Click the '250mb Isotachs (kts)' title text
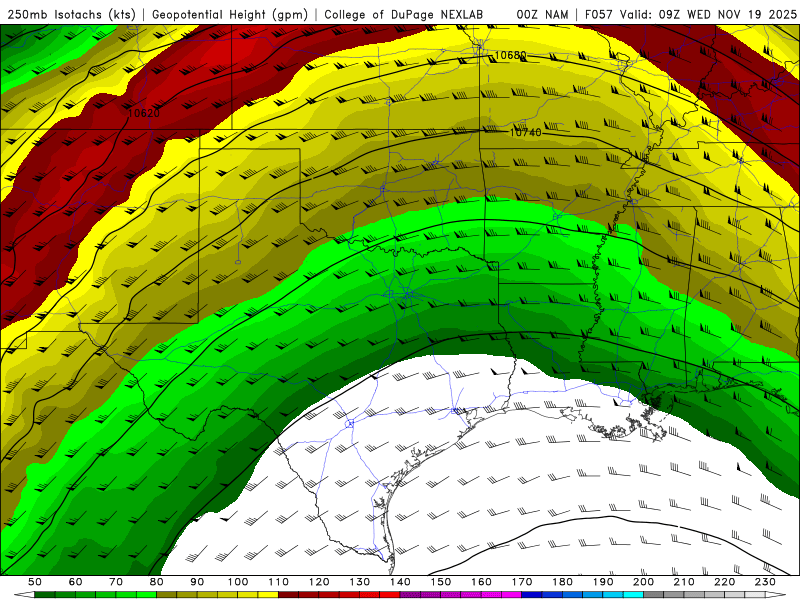Image resolution: width=800 pixels, height=600 pixels. pyautogui.click(x=72, y=14)
